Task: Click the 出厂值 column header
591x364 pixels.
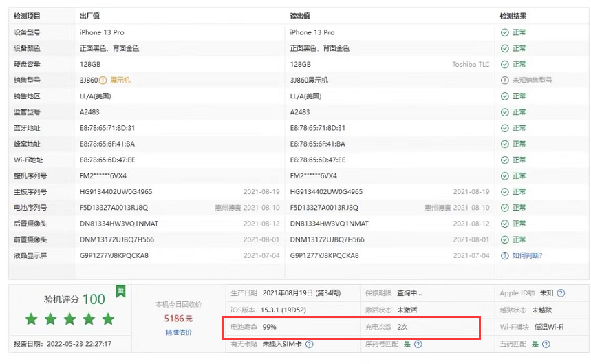Action: [89, 16]
